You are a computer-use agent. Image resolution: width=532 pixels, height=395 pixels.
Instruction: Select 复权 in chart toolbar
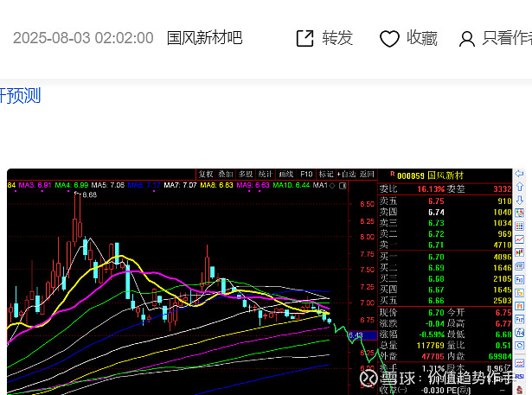tap(206, 175)
